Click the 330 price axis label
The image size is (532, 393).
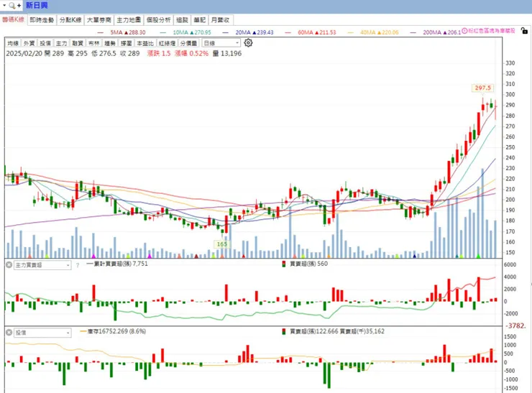click(x=510, y=63)
